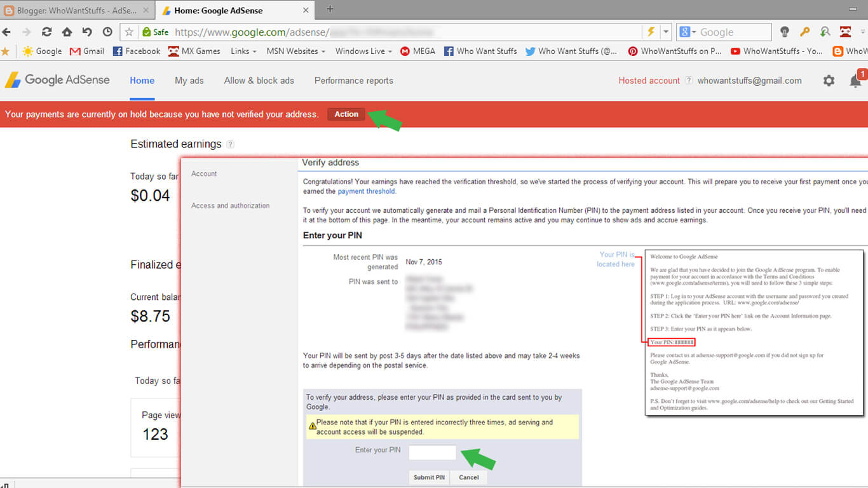Open the Facebook bookmark

(137, 51)
